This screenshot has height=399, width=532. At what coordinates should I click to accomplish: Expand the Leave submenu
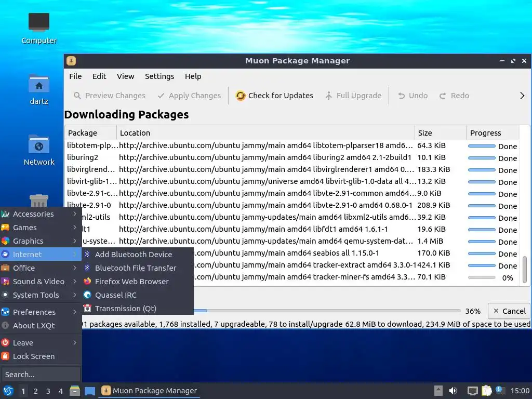(x=41, y=343)
